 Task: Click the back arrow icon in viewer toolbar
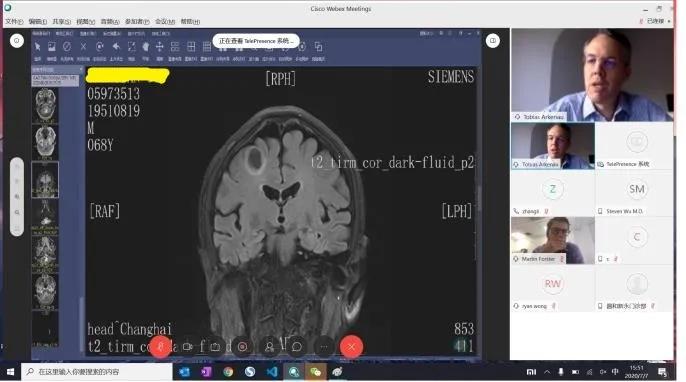click(116, 46)
